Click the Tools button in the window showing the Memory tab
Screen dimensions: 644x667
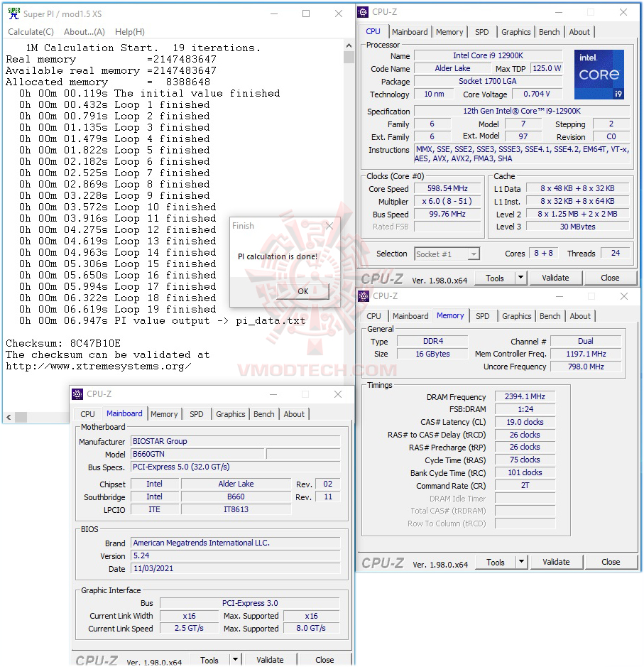click(496, 562)
